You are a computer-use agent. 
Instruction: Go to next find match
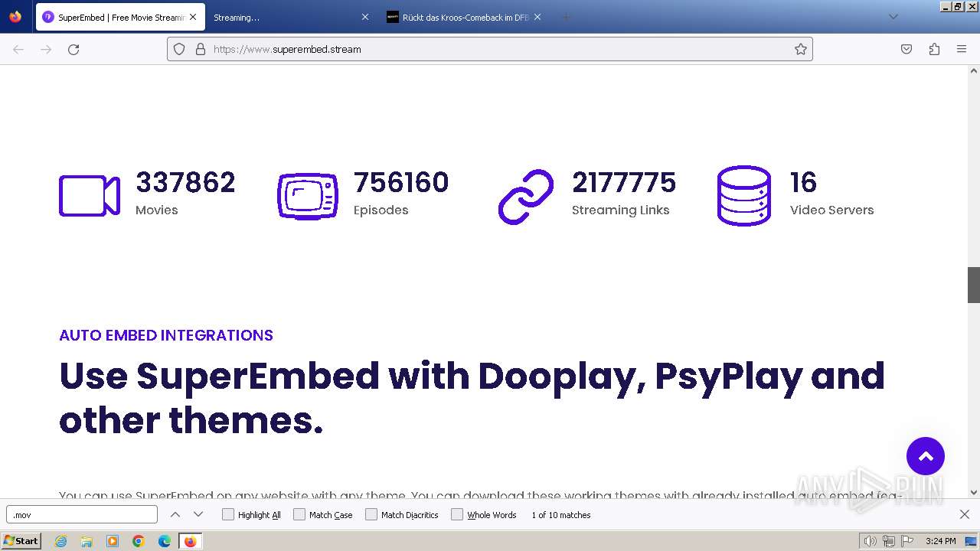click(x=198, y=514)
